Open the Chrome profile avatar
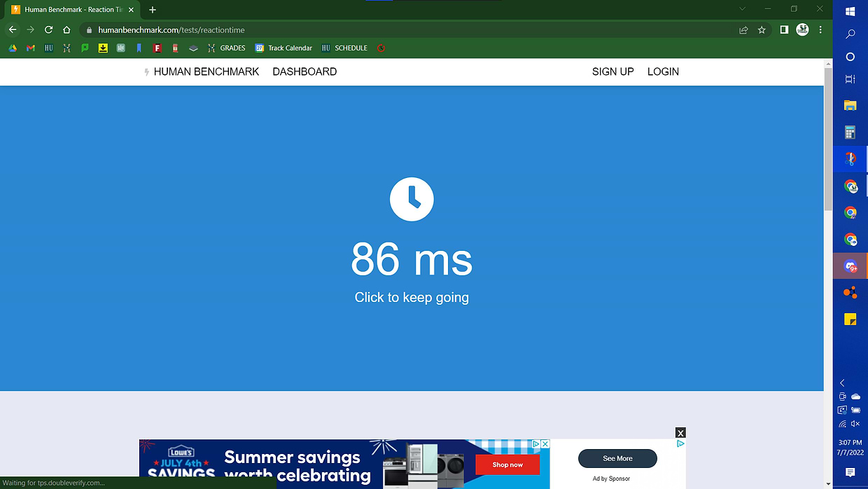 coord(802,29)
